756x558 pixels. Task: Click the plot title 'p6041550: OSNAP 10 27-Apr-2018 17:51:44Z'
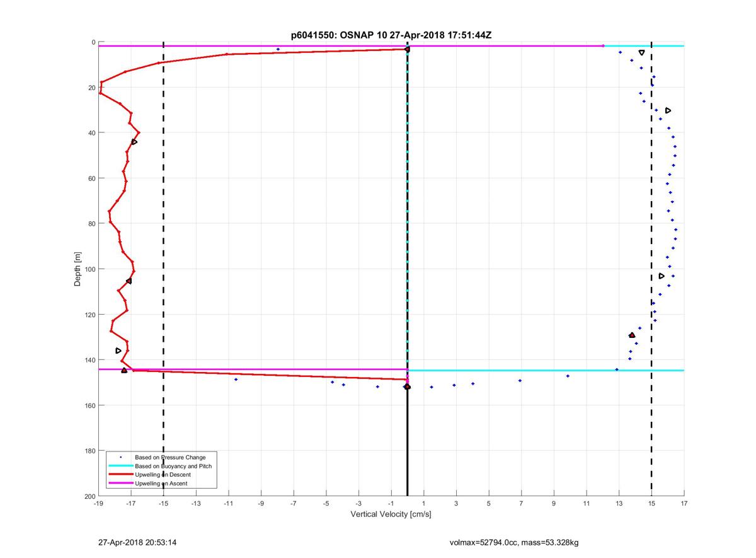(391, 35)
